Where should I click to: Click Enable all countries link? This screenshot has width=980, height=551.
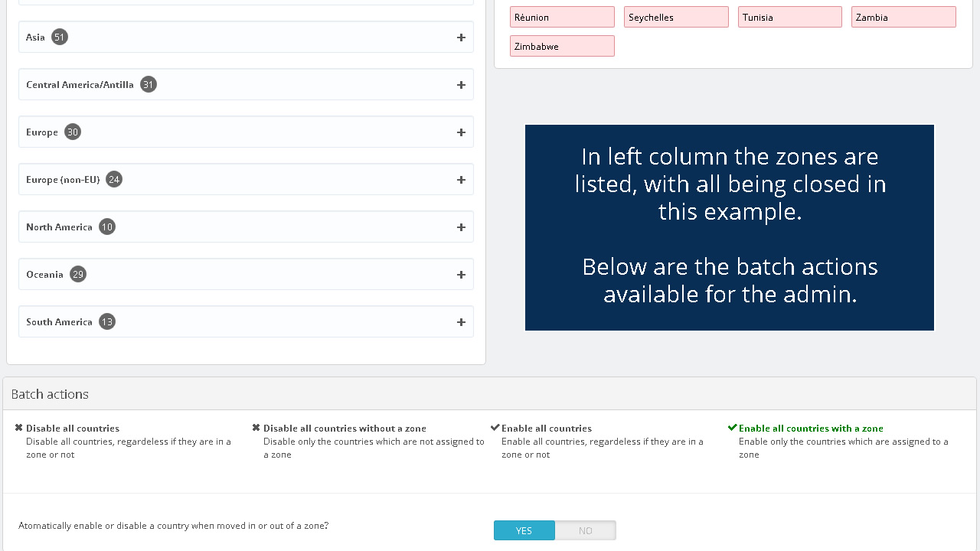[547, 429]
